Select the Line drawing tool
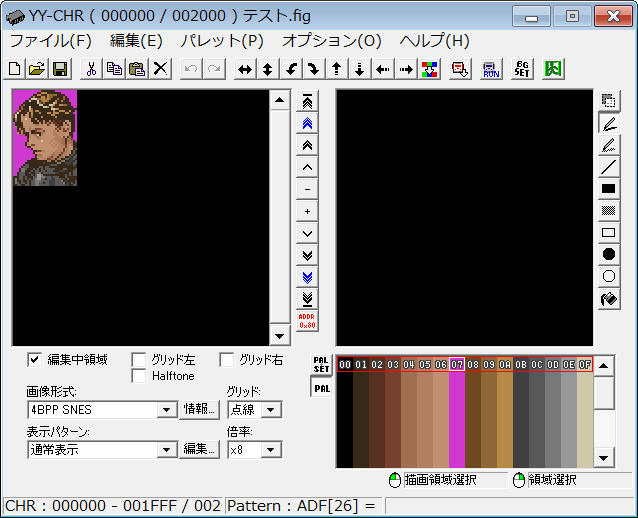This screenshot has height=518, width=638. [609, 167]
